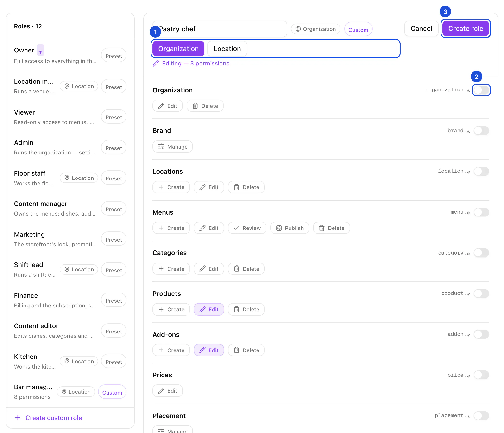Select the Organization scope tab

[178, 49]
